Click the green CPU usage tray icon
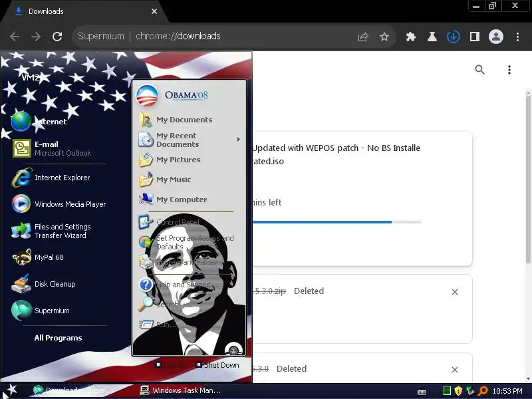The width and height of the screenshot is (532, 399). click(447, 390)
